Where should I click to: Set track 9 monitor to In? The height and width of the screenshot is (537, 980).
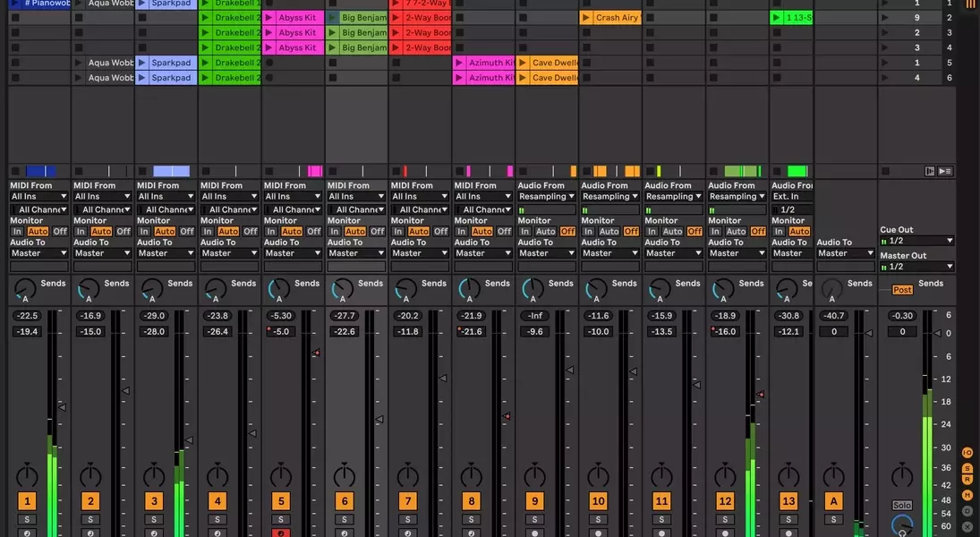(524, 232)
